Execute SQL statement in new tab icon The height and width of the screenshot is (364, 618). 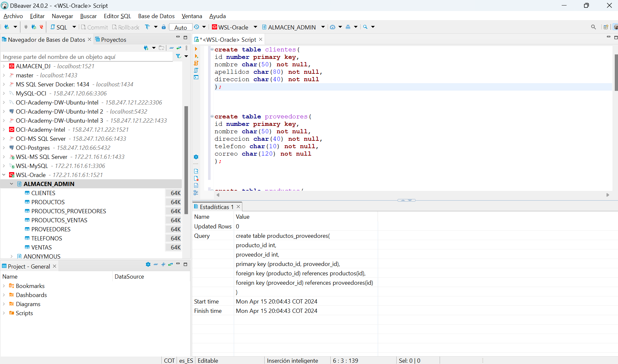pos(196,56)
